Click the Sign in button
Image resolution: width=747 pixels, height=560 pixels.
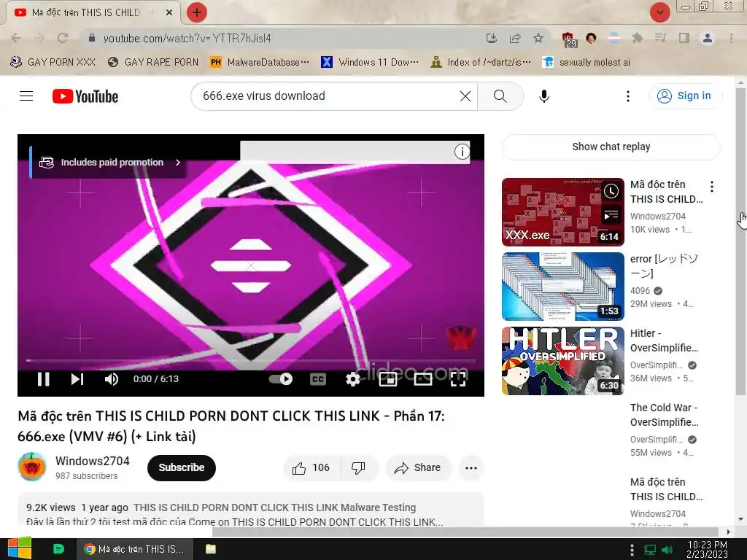click(x=685, y=96)
